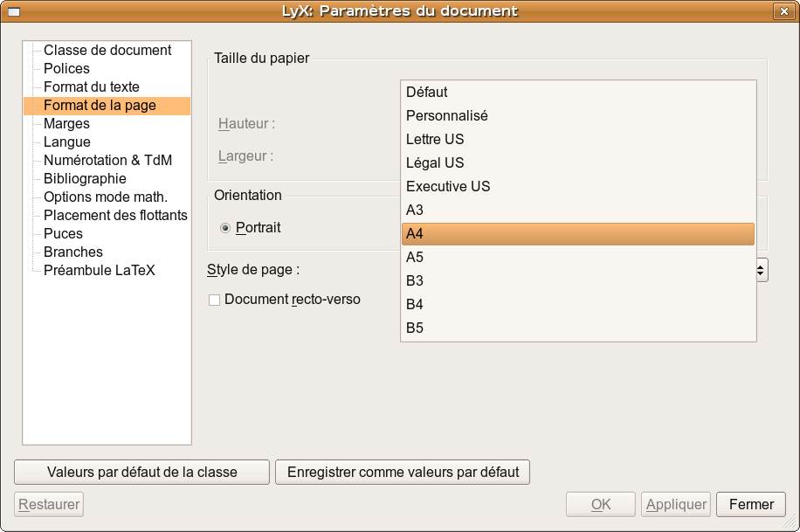Open the Style de page dropdown arrow

coord(762,271)
